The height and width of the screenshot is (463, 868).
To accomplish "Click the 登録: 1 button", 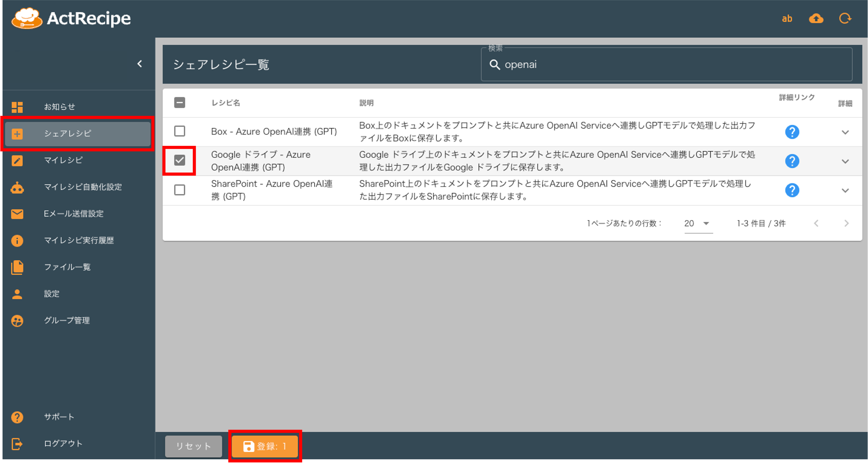I will coord(265,446).
